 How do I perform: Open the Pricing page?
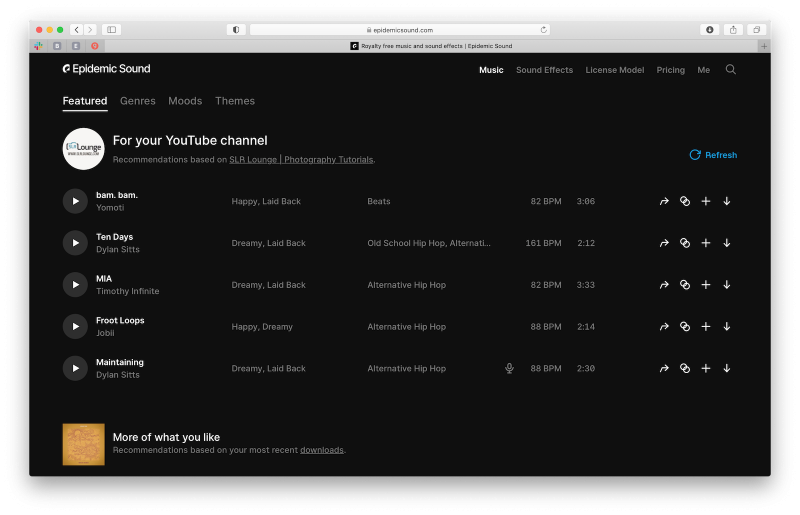point(670,70)
